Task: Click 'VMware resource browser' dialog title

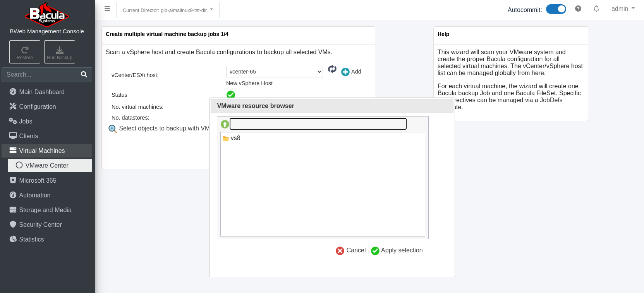Action: [256, 106]
